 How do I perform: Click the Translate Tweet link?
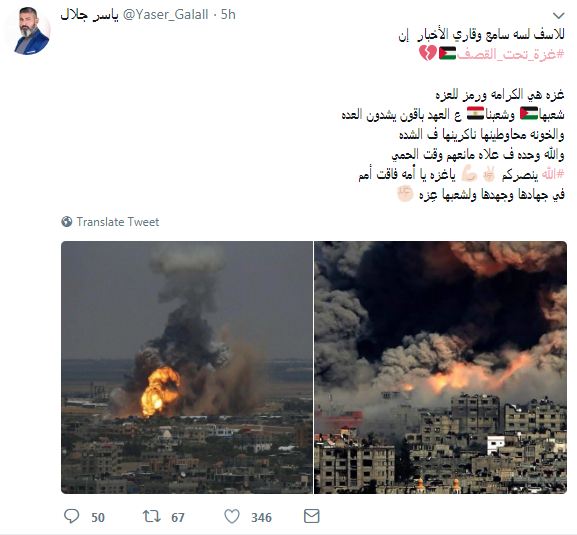118,222
